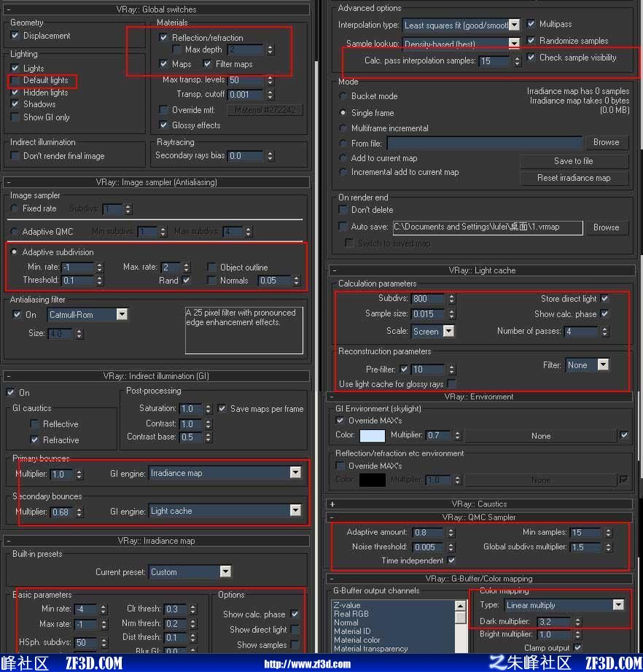
Task: Enable the Default lights checkbox
Action: tap(15, 80)
